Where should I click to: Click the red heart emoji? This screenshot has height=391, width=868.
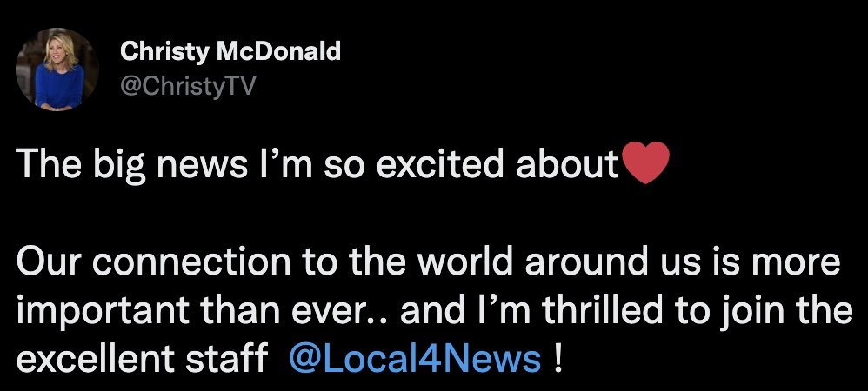coord(646,163)
